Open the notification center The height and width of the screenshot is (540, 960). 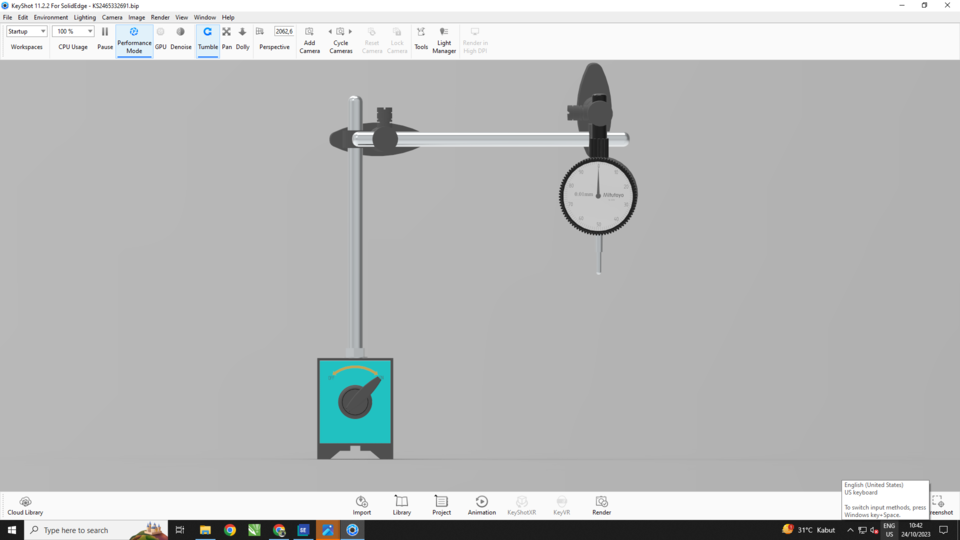(943, 530)
